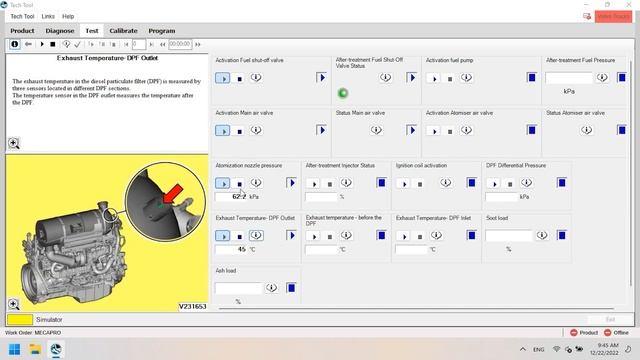Toggle recording for Activation Fuel shut-off valve
640x360 pixels.
(321, 77)
